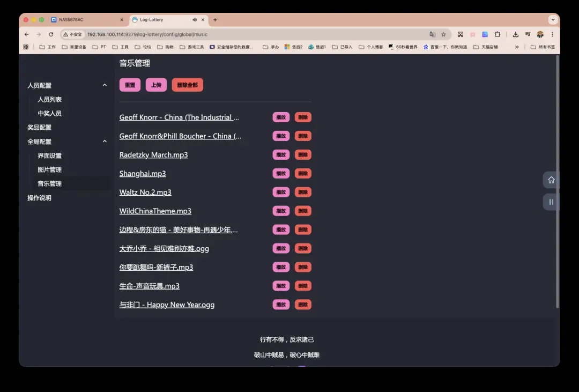Viewport: 579px width, 392px height.
Task: Click the browser reload icon
Action: point(51,34)
